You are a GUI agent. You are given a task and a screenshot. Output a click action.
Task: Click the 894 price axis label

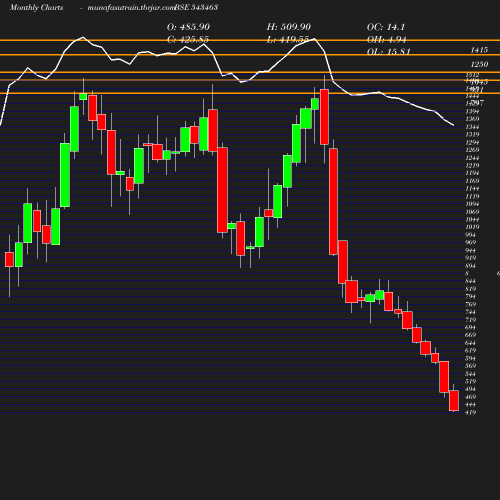point(470,266)
